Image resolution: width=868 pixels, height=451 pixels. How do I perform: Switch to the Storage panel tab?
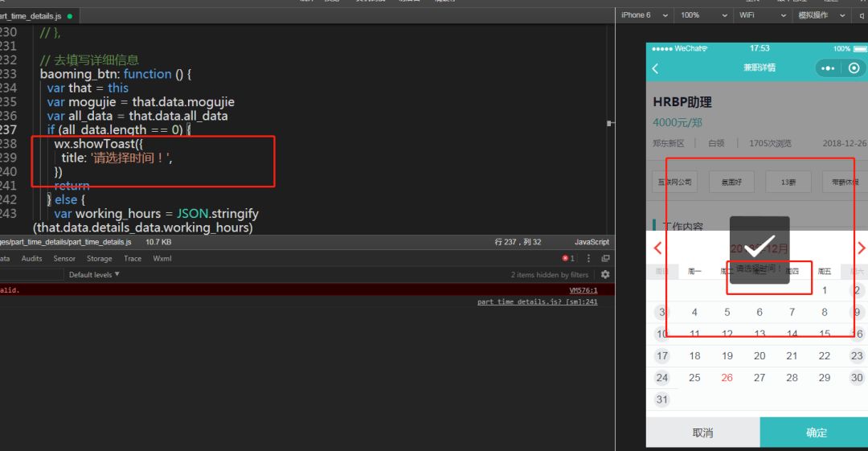(x=99, y=259)
